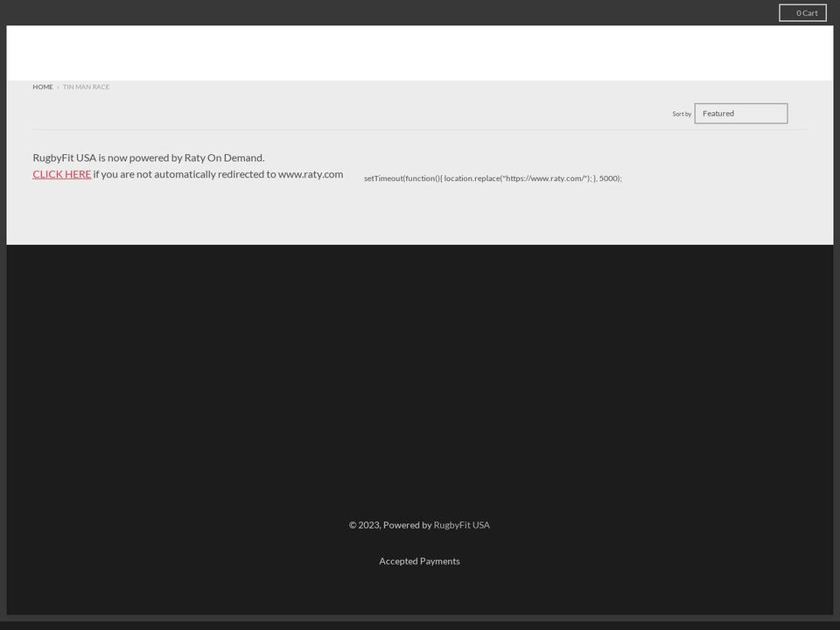The width and height of the screenshot is (840, 630).
Task: Click the store header area above the breadcrumb
Action: pos(420,51)
